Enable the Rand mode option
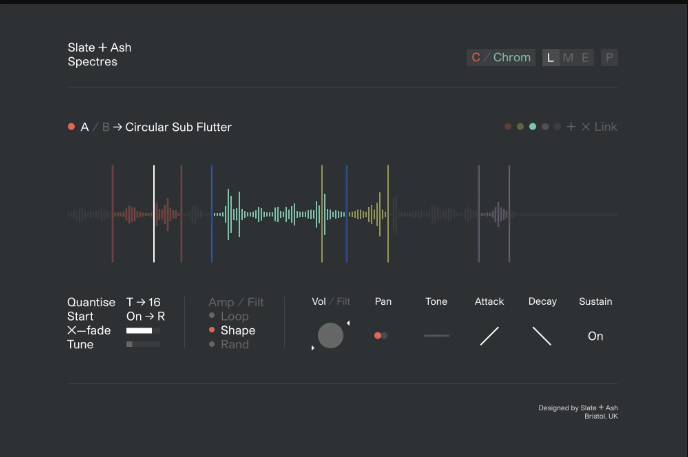The image size is (688, 457). pyautogui.click(x=234, y=344)
